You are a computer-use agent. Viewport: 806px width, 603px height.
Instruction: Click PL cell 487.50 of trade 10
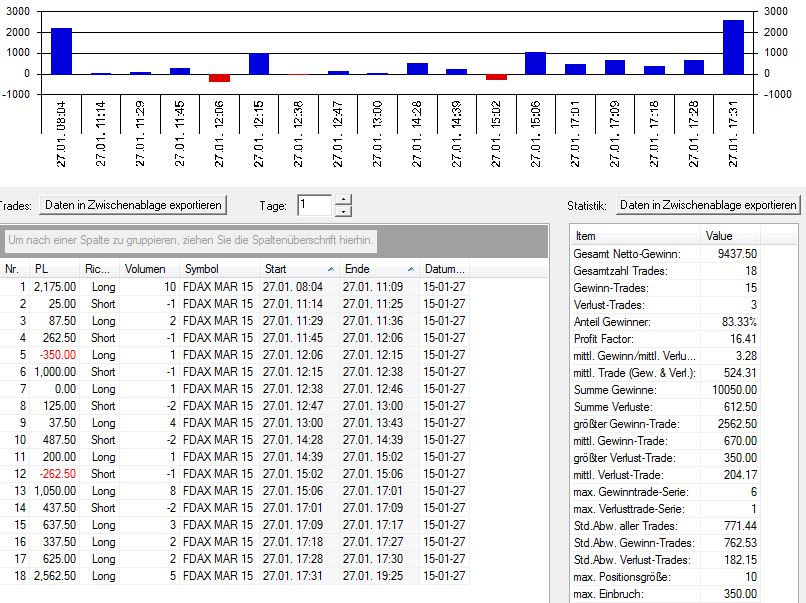point(55,440)
